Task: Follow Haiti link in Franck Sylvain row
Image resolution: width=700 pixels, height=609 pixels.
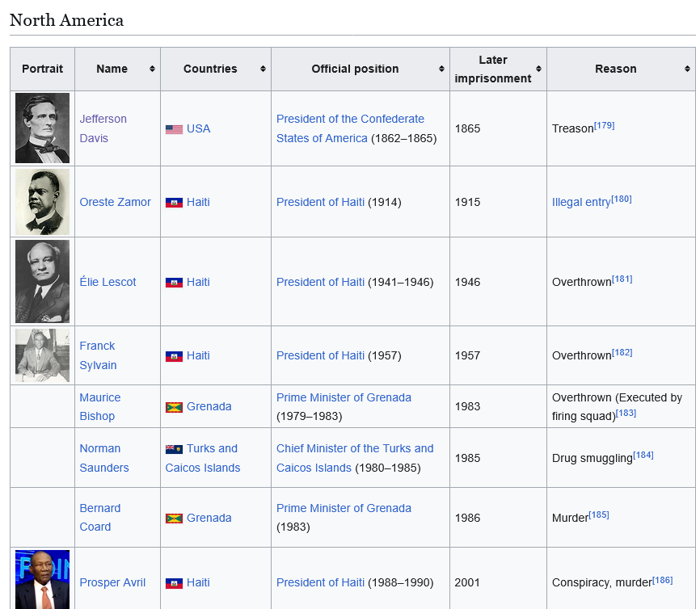Action: click(198, 355)
